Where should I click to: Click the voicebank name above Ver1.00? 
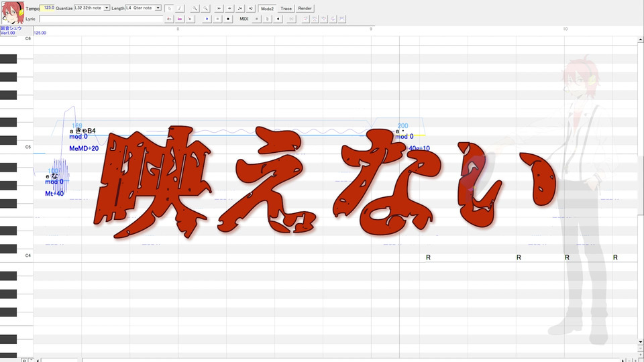click(11, 28)
